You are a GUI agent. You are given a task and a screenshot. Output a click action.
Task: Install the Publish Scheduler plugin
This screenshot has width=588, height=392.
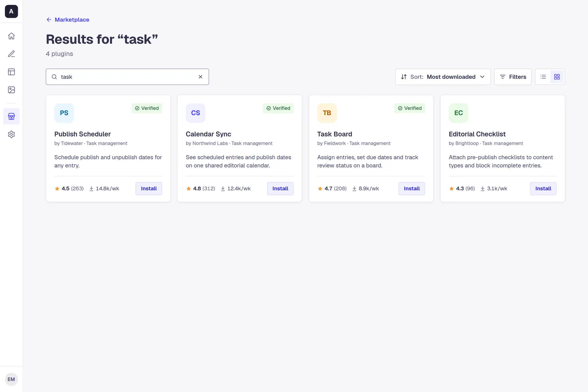[x=149, y=189]
